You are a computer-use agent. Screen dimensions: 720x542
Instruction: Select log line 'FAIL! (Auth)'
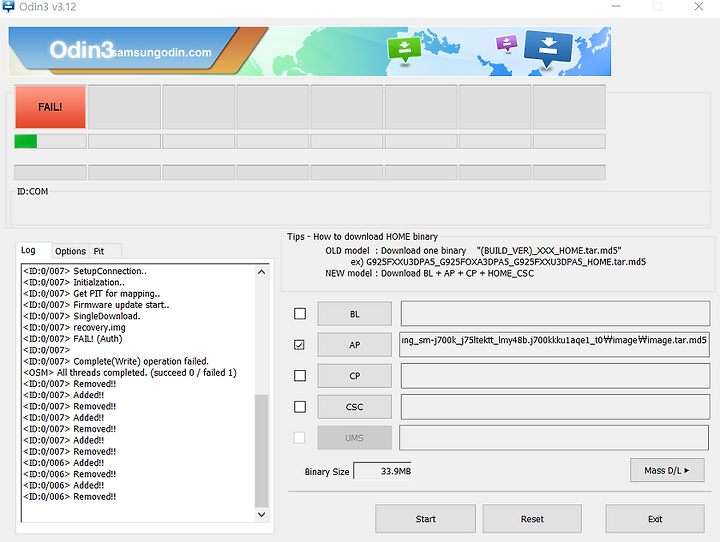click(x=73, y=339)
